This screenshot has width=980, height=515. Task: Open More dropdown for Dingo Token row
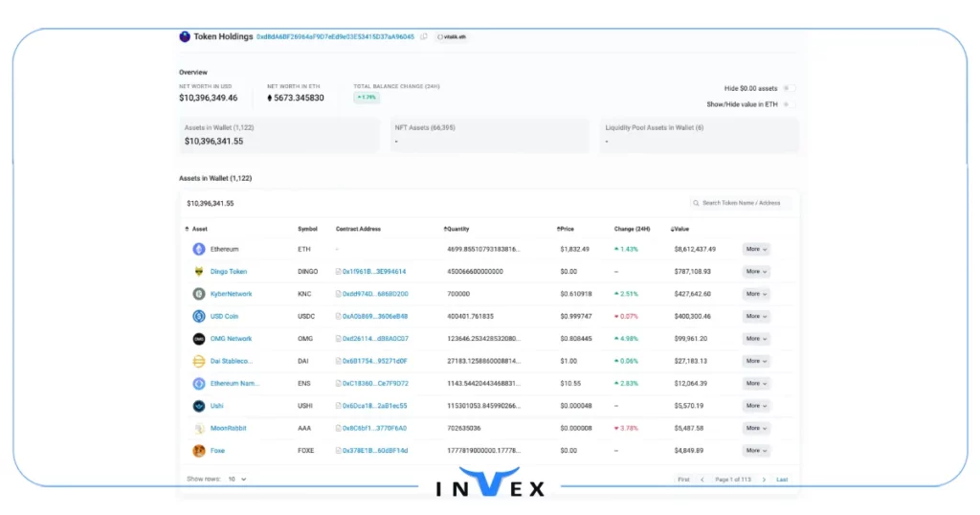click(x=756, y=272)
